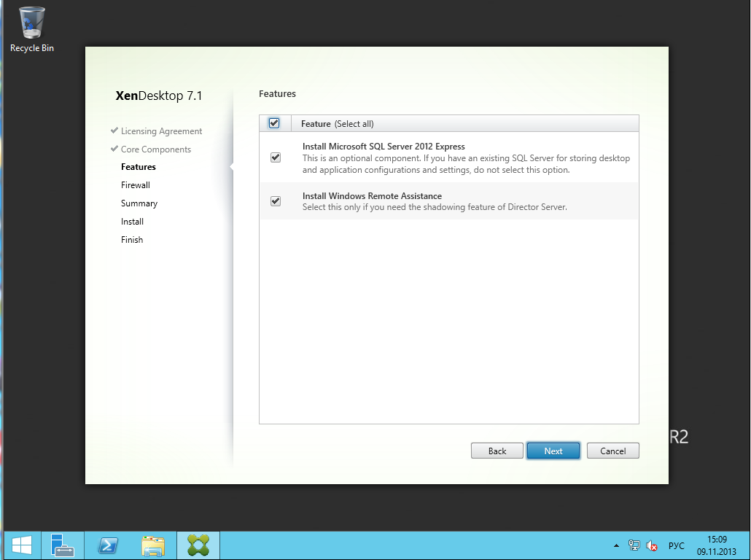Go Back to the previous step

pos(497,451)
